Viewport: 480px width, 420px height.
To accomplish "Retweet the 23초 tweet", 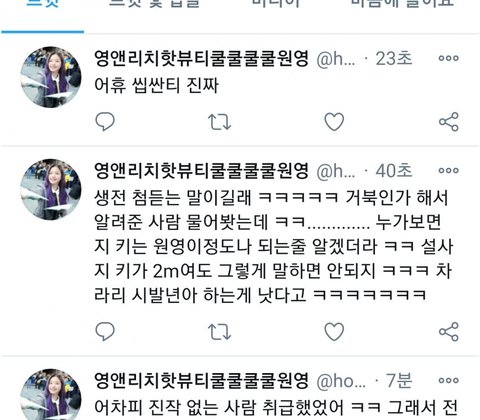I will tap(219, 122).
